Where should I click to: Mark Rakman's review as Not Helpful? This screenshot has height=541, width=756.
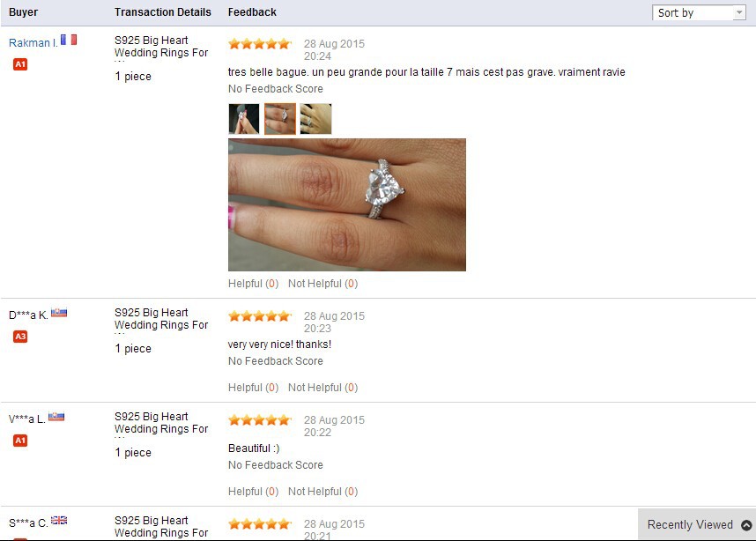coord(323,284)
